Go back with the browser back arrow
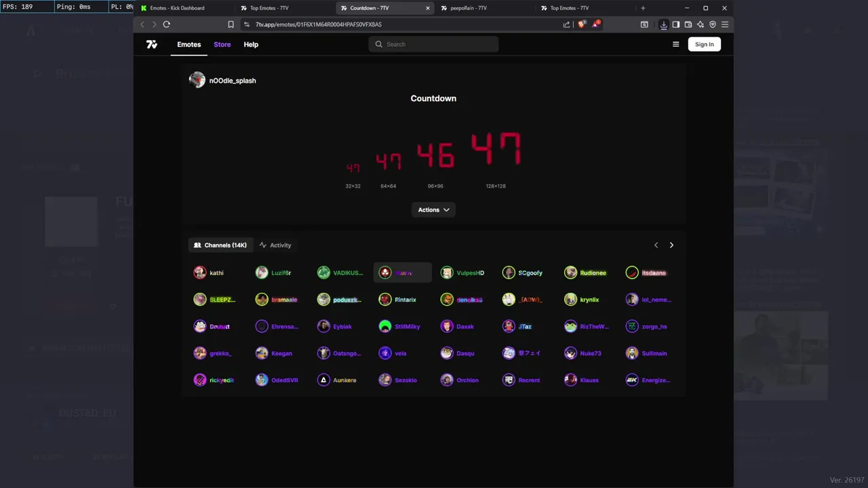Screen dimensions: 868x488 coord(142,24)
